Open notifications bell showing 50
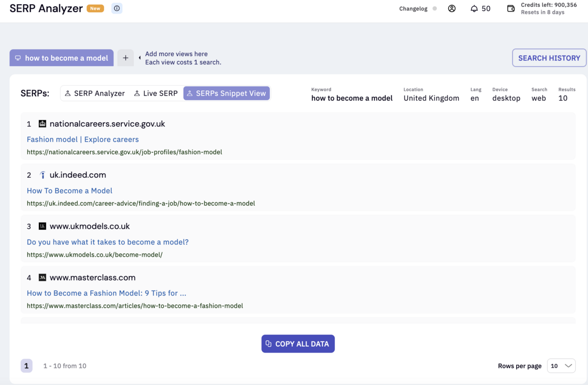 click(x=480, y=8)
